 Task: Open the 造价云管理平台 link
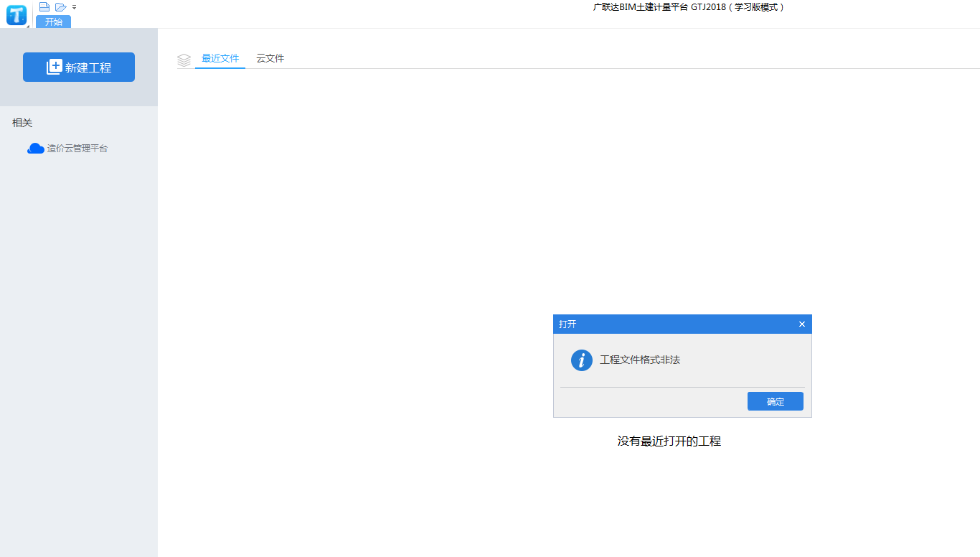pyautogui.click(x=67, y=149)
